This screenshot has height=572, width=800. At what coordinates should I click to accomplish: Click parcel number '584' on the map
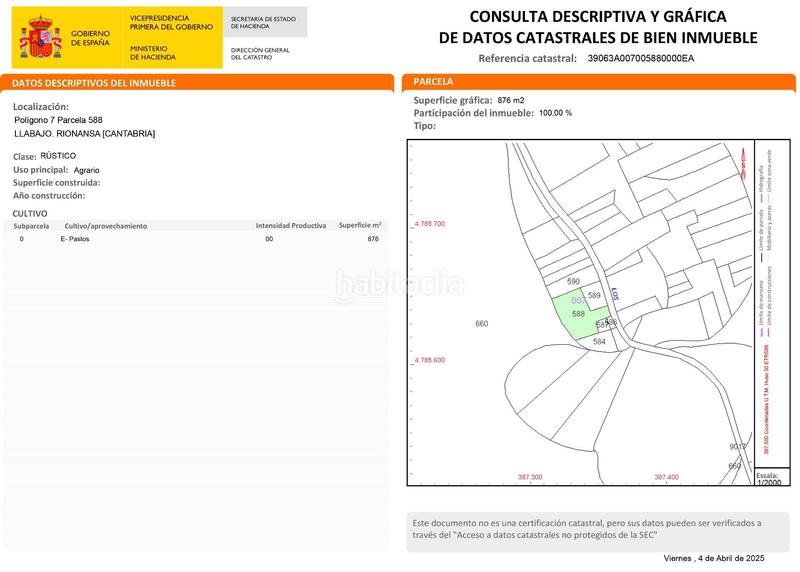coord(599,341)
